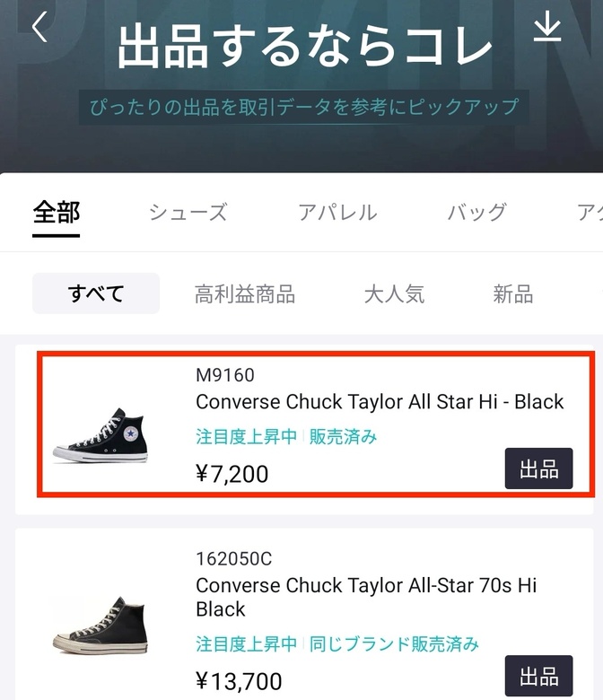Tap the download arrow icon
This screenshot has width=603, height=700.
(547, 25)
